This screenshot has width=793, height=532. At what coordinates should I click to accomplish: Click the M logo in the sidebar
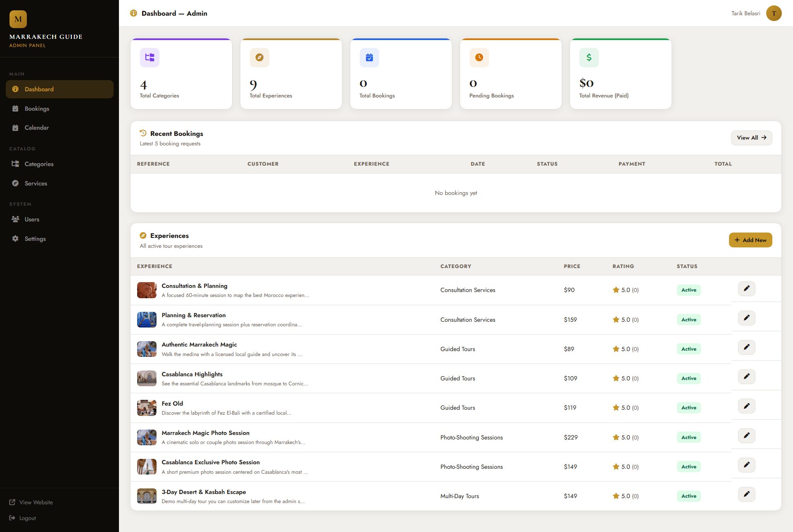click(x=18, y=19)
